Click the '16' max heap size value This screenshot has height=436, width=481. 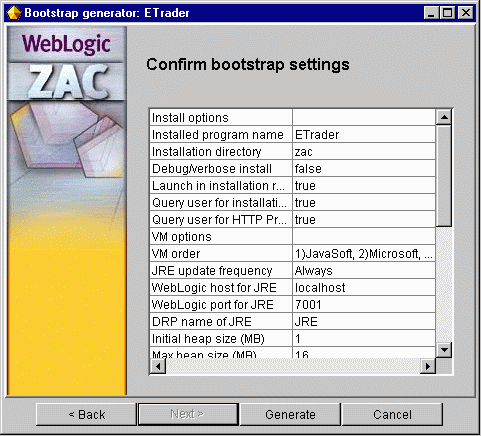tap(364, 353)
